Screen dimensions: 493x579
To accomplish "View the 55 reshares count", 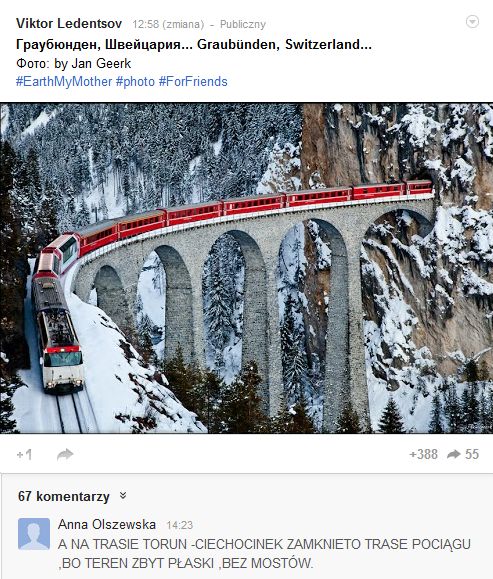I will [472, 454].
